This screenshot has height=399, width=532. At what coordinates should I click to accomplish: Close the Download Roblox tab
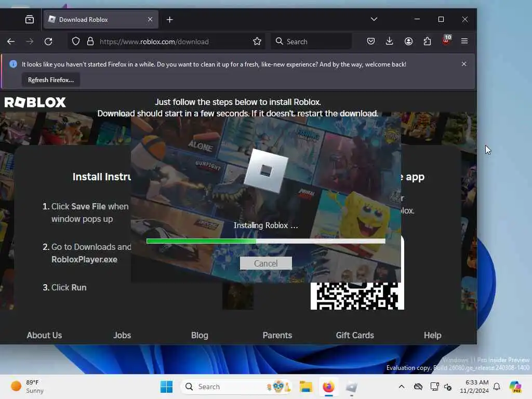[x=150, y=19]
